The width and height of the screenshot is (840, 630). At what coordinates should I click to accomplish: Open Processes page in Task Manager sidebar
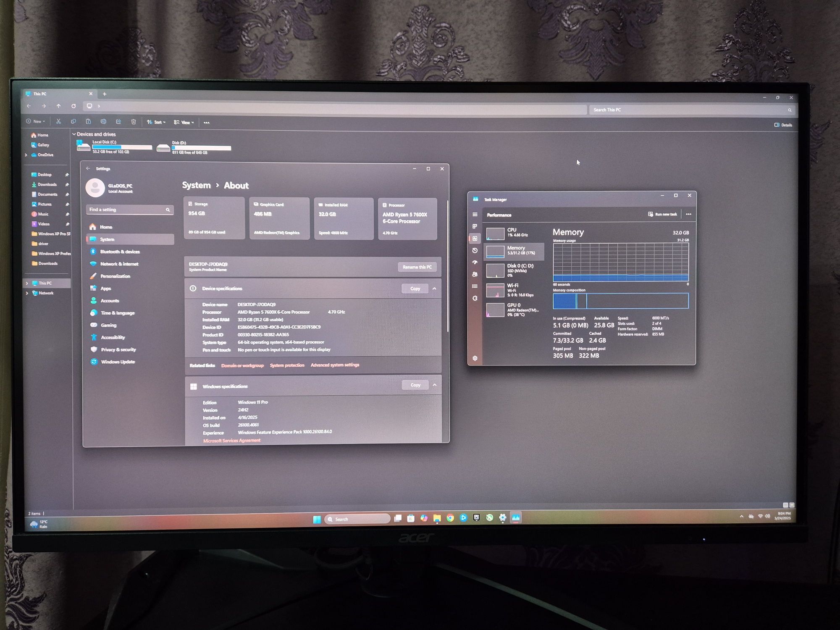(475, 226)
